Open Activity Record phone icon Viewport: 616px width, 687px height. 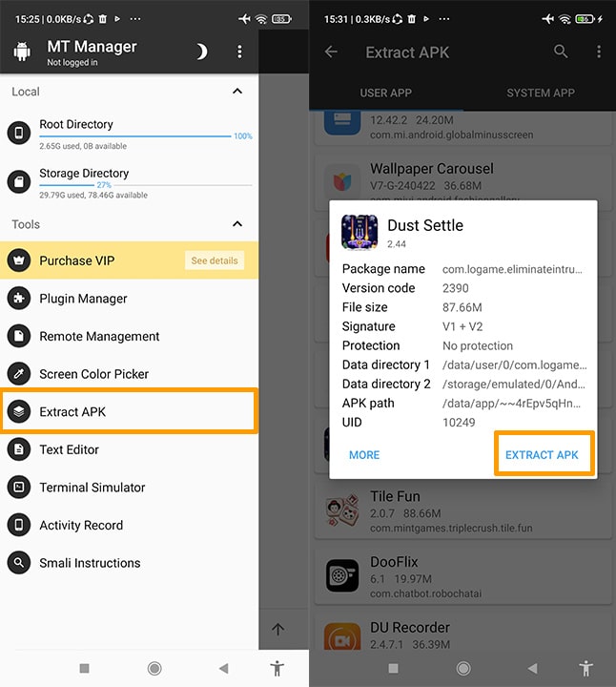point(19,525)
